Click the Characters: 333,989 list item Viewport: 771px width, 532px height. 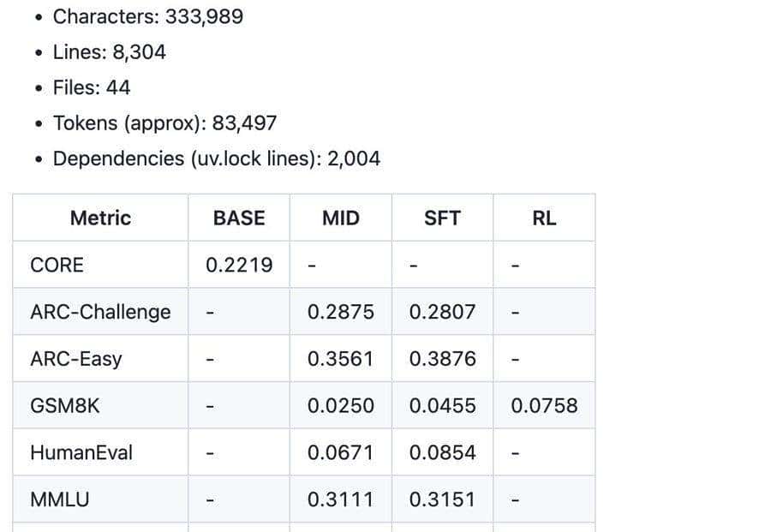click(147, 16)
